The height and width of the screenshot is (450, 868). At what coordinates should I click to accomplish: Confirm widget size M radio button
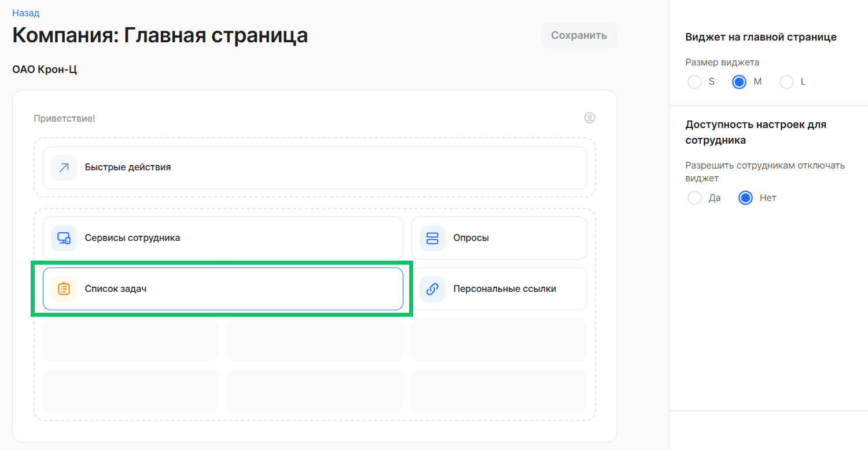(x=739, y=82)
